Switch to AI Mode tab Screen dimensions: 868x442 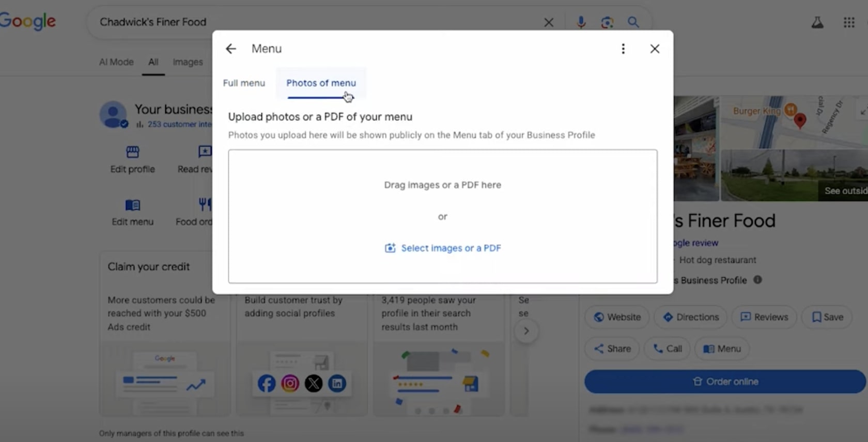tap(116, 62)
